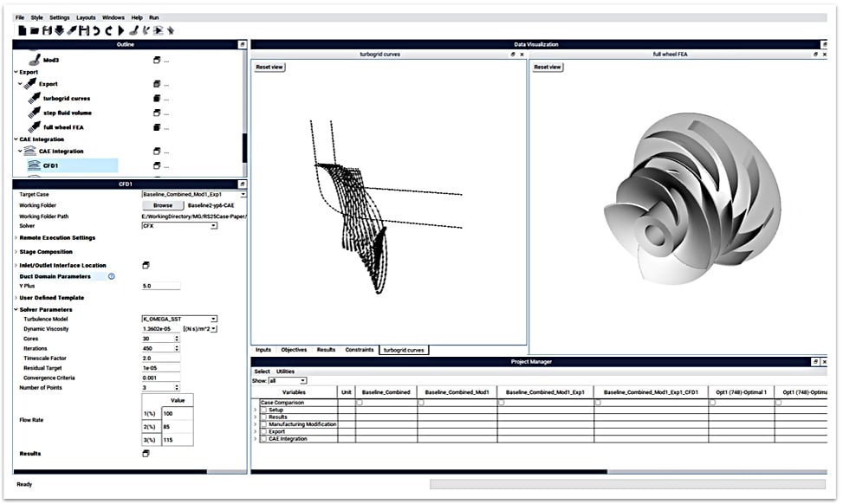843x504 pixels.
Task: Check Case Comparison box for Baseline_Combined_Mod1_Exp1
Action: click(502, 403)
